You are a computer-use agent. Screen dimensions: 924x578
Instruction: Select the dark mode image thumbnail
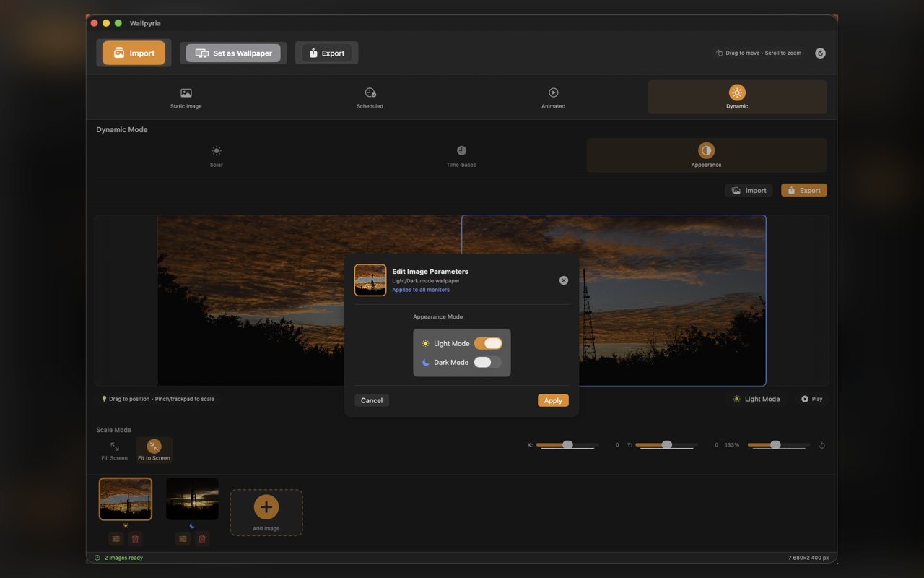pyautogui.click(x=192, y=499)
